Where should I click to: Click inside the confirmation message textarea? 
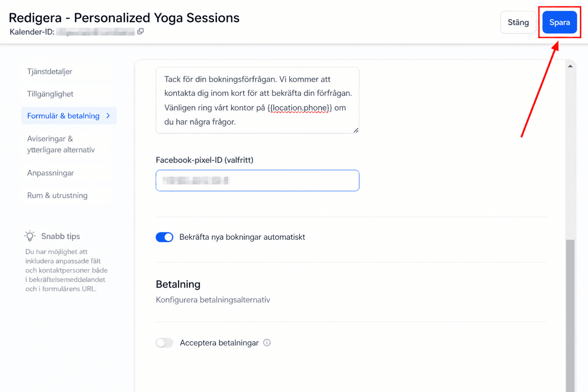point(257,100)
